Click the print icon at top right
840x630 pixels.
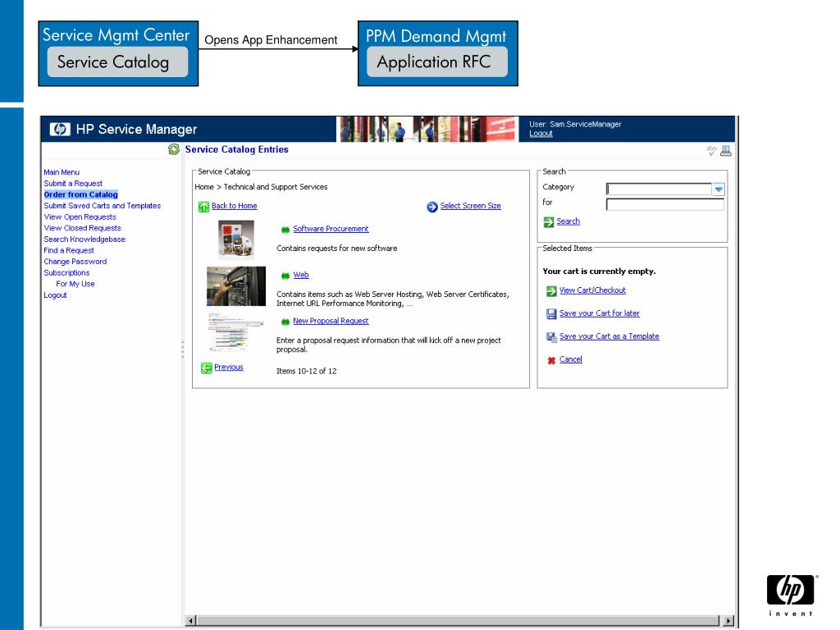click(726, 151)
